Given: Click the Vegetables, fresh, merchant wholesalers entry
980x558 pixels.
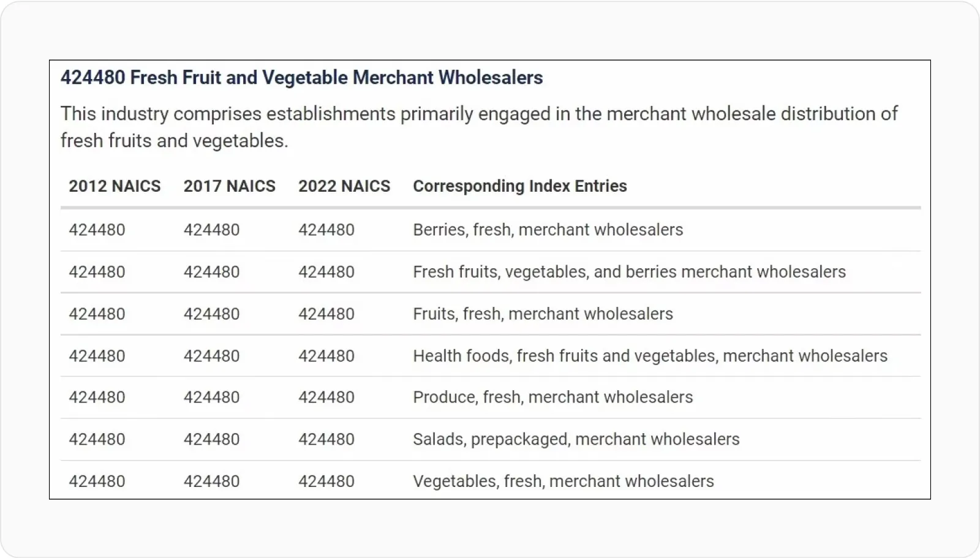Looking at the screenshot, I should [x=563, y=481].
